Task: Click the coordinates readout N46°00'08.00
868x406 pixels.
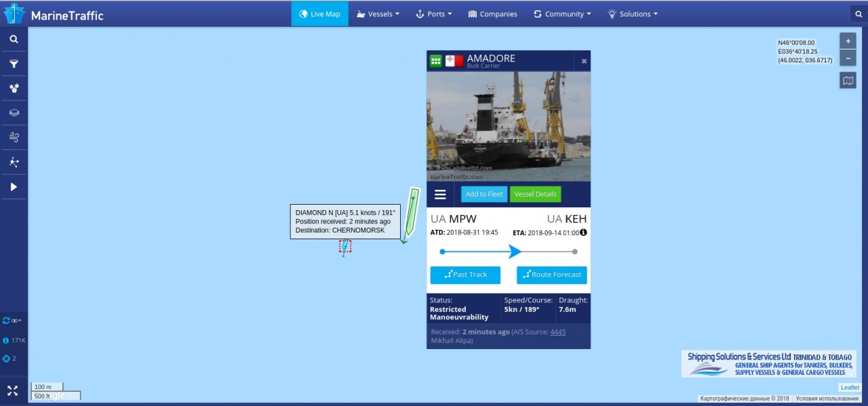Action: coord(796,43)
